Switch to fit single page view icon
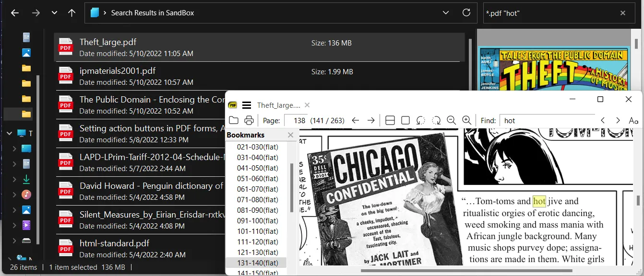Screen dimensions: 644x276 click(x=405, y=120)
